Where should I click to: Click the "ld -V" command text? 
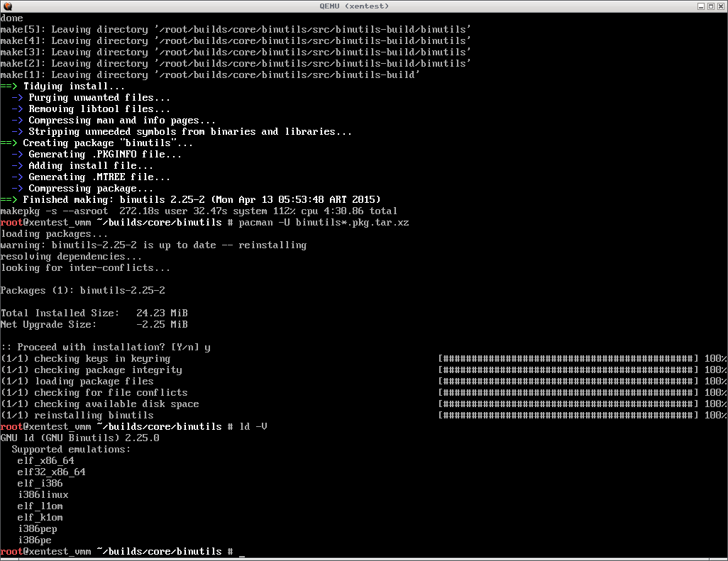[253, 427]
